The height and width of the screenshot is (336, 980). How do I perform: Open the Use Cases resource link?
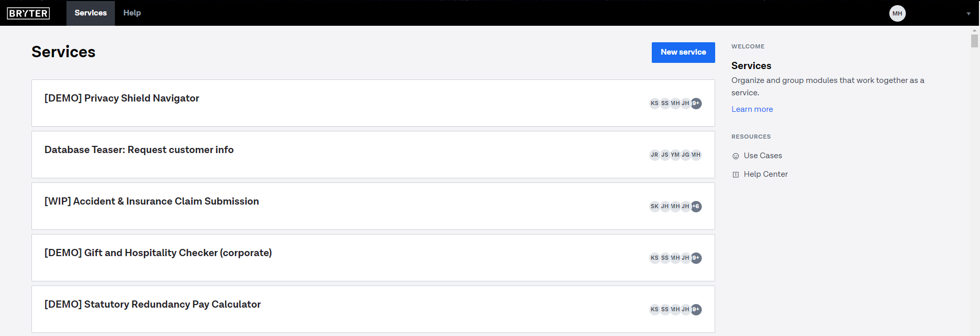point(763,156)
